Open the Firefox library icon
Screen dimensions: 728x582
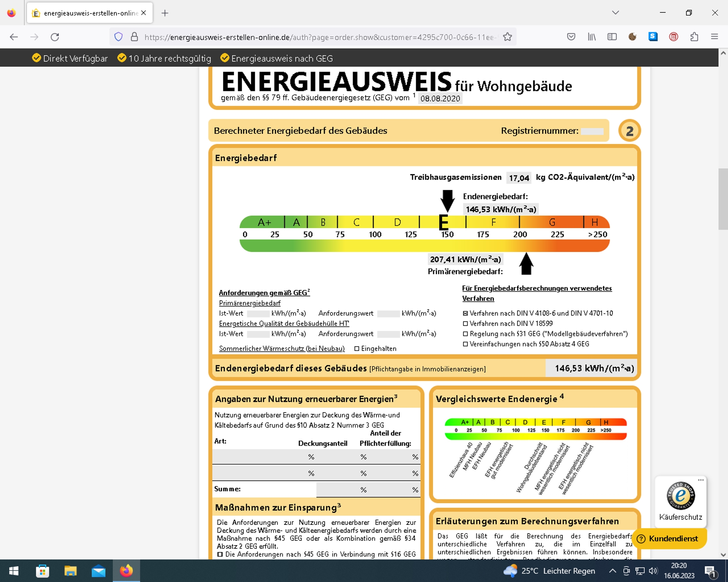coord(591,37)
